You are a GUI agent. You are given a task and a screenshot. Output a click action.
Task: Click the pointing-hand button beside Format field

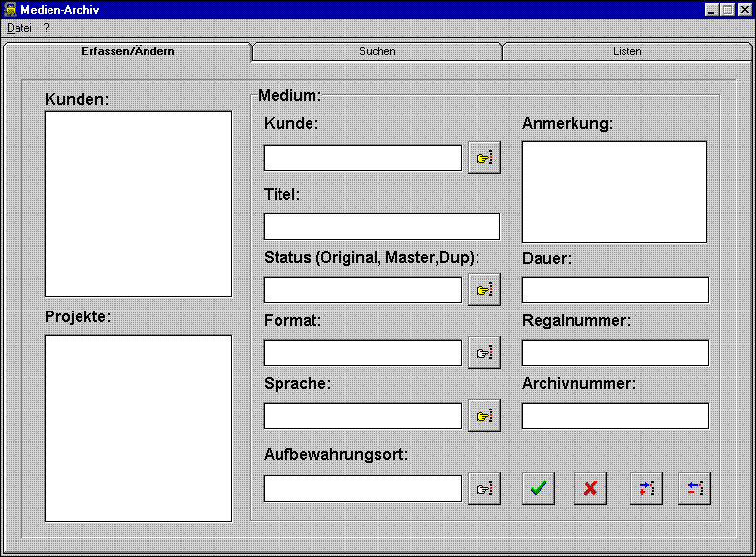pyautogui.click(x=483, y=353)
